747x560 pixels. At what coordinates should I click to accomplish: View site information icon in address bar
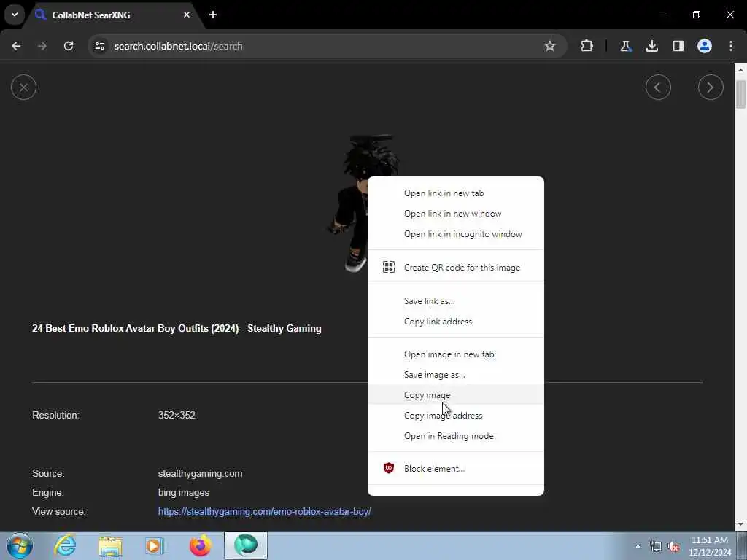click(99, 46)
